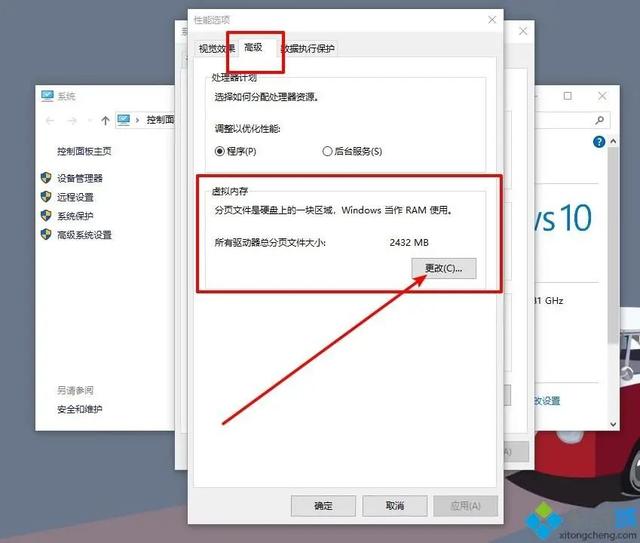Click the System window vertical scrollbar thumb
This screenshot has width=640, height=543.
(x=613, y=245)
